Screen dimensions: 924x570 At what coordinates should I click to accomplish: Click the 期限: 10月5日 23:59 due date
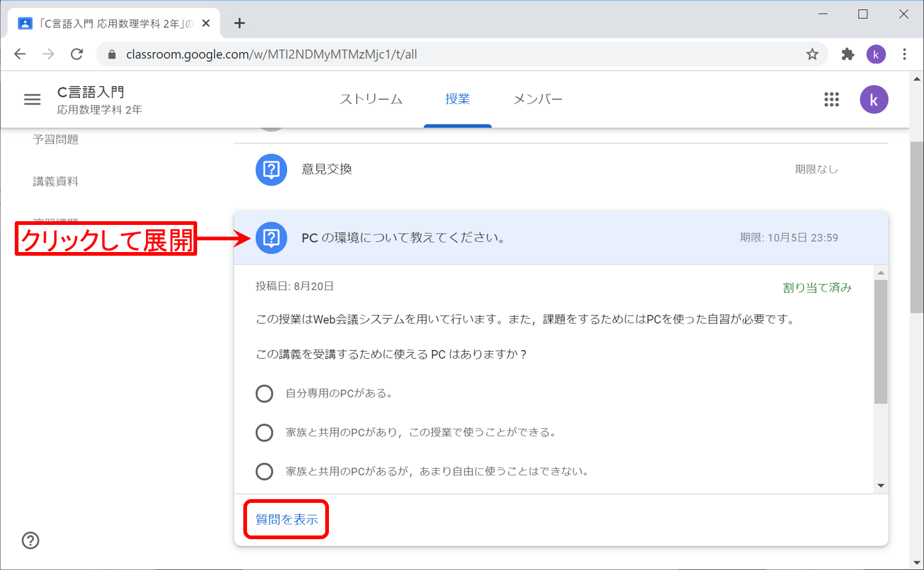[789, 238]
